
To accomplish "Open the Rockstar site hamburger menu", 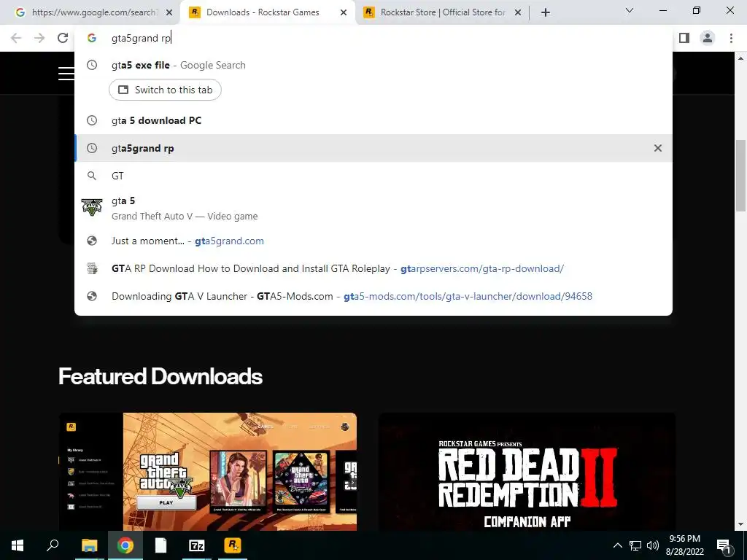I will tap(66, 74).
